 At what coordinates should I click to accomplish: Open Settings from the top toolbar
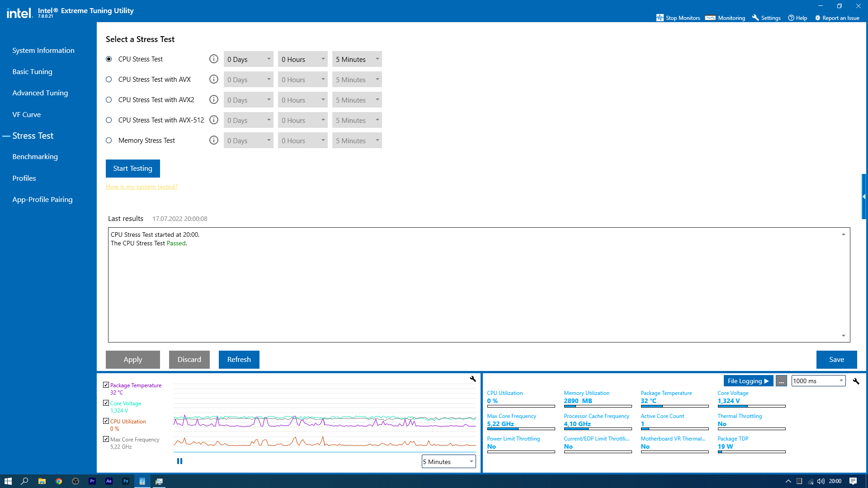pos(766,18)
